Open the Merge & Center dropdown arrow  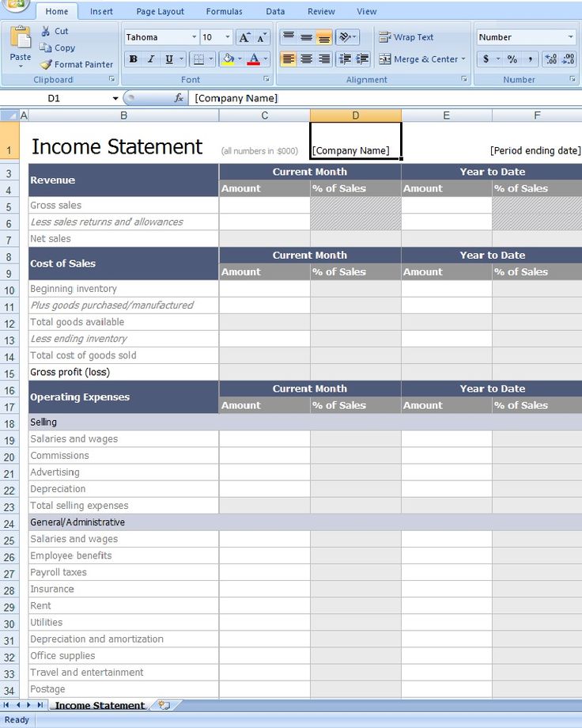pos(463,59)
